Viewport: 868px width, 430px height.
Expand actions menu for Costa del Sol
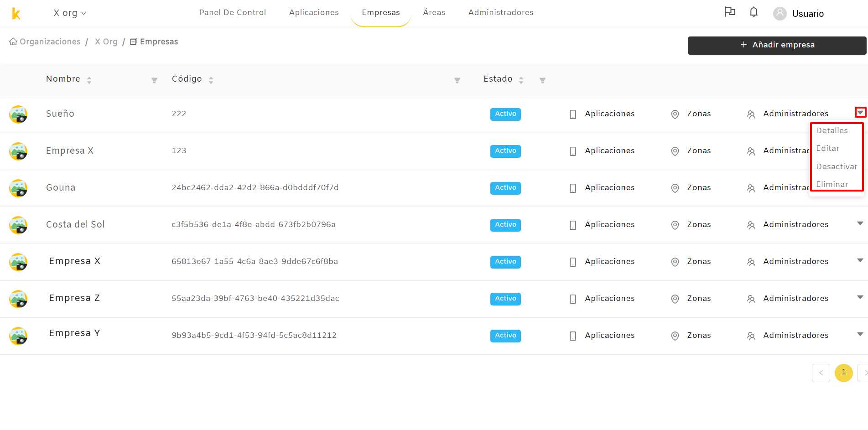pyautogui.click(x=860, y=223)
